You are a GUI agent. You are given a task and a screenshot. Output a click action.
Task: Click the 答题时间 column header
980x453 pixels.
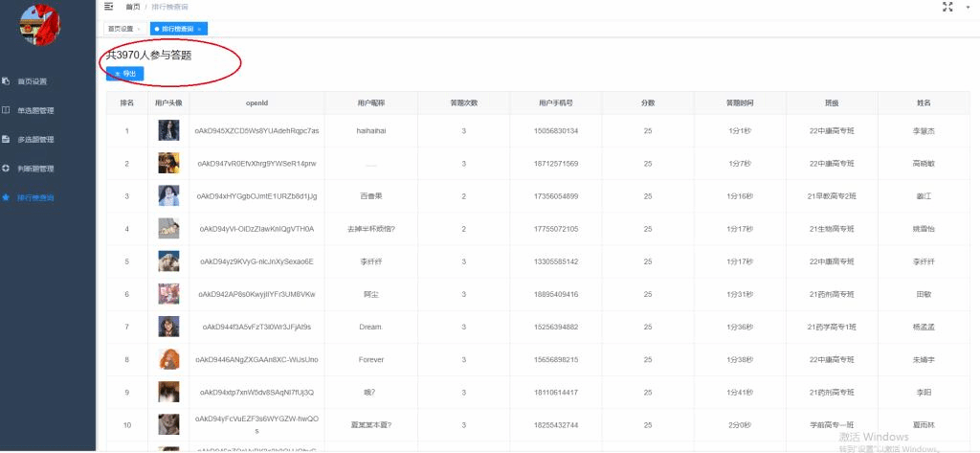click(x=740, y=102)
